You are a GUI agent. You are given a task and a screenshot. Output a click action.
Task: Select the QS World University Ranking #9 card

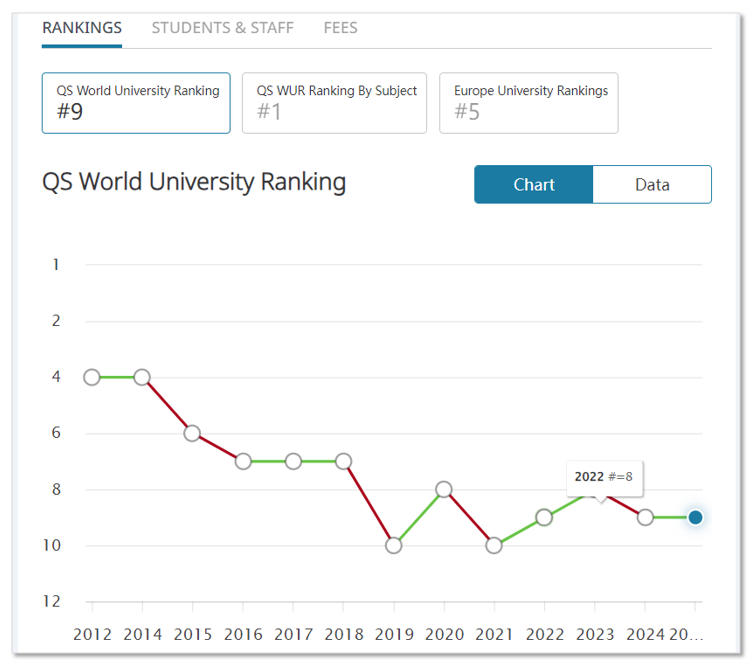(136, 103)
